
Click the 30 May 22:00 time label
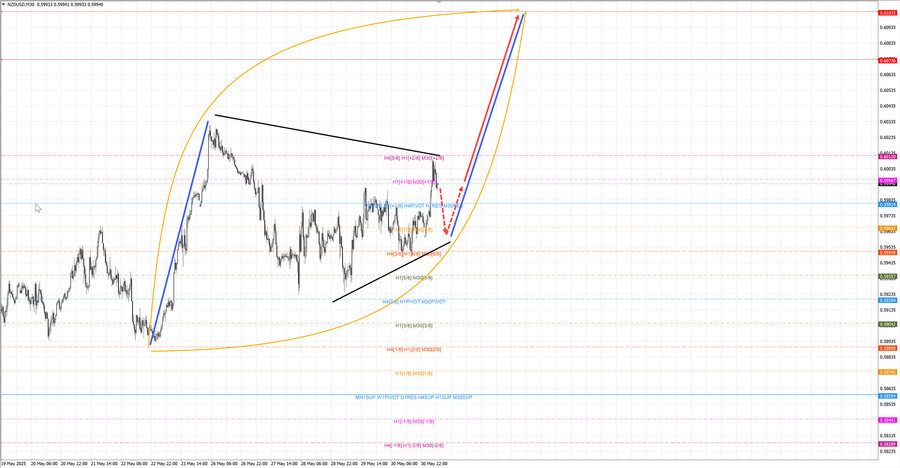pos(434,463)
